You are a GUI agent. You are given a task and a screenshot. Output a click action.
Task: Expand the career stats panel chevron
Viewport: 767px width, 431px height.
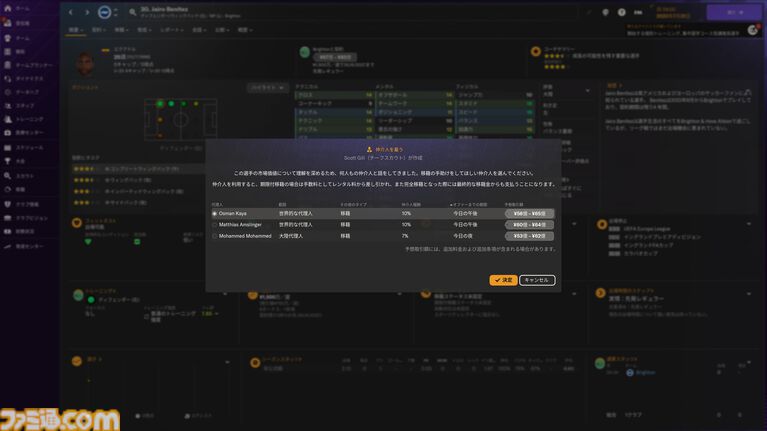749,363
